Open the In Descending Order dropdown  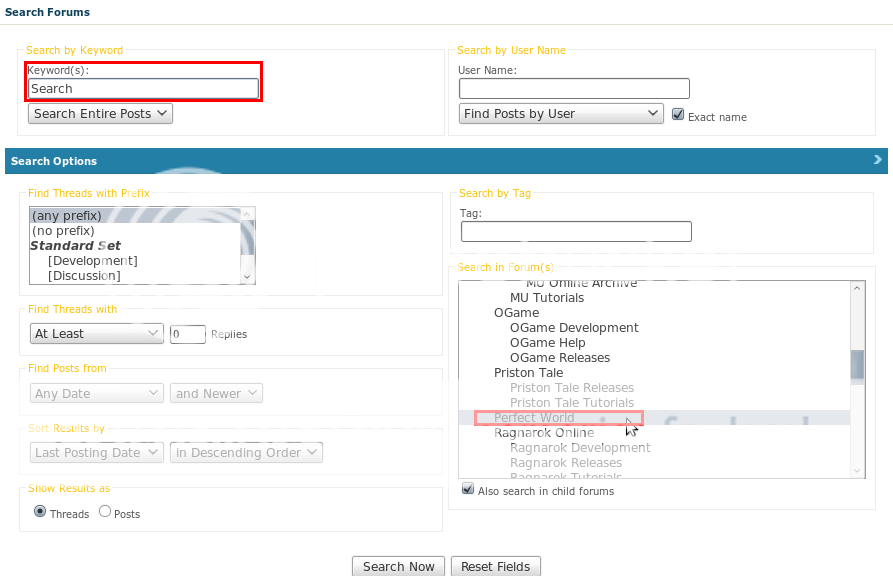tap(246, 453)
